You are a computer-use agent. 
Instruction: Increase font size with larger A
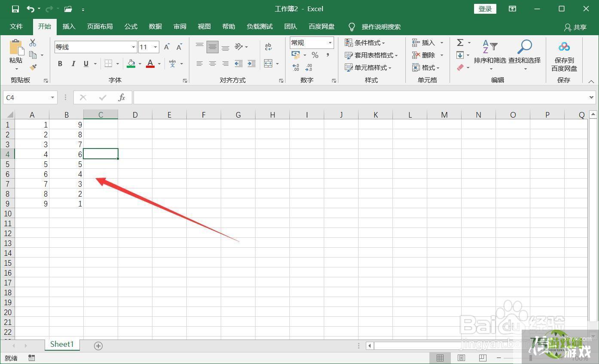(167, 47)
